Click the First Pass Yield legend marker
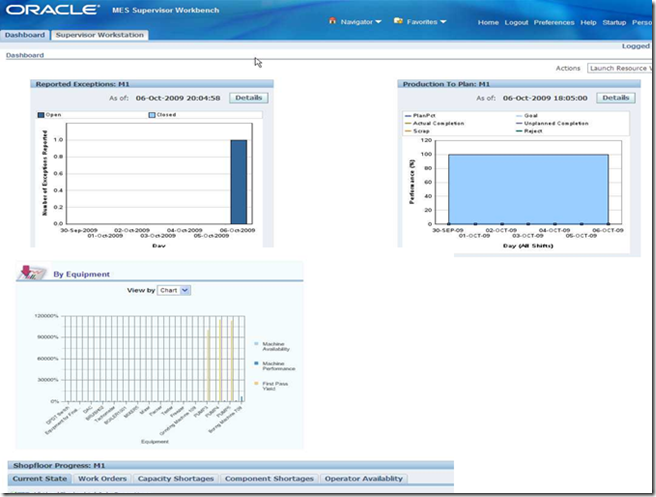The image size is (656, 497). coord(256,383)
